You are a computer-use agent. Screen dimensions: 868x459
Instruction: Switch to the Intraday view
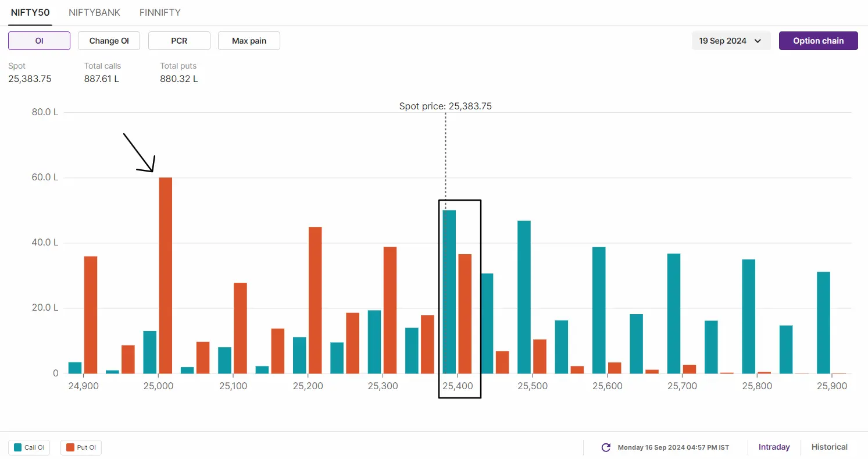(x=774, y=447)
